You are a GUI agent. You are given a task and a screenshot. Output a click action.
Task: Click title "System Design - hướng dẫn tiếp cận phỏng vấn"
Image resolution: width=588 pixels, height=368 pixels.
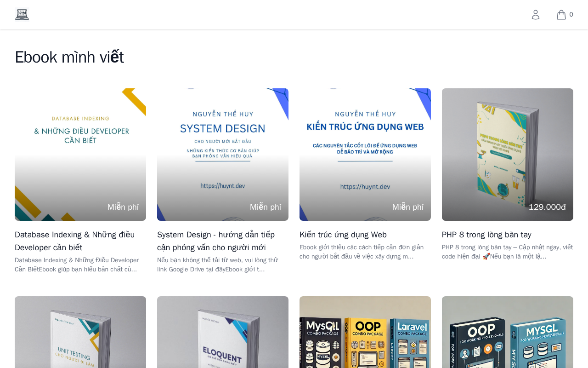click(216, 241)
